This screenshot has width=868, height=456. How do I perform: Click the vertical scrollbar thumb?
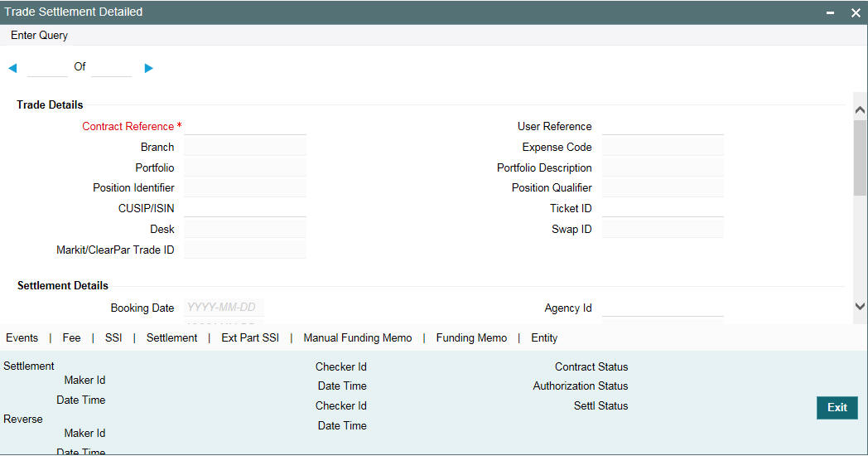860,158
